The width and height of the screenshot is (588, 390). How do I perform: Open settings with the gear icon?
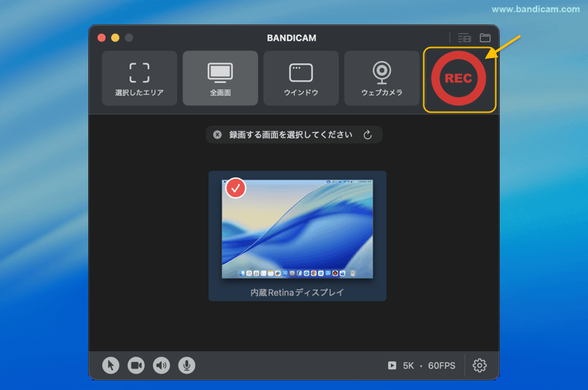(x=480, y=365)
